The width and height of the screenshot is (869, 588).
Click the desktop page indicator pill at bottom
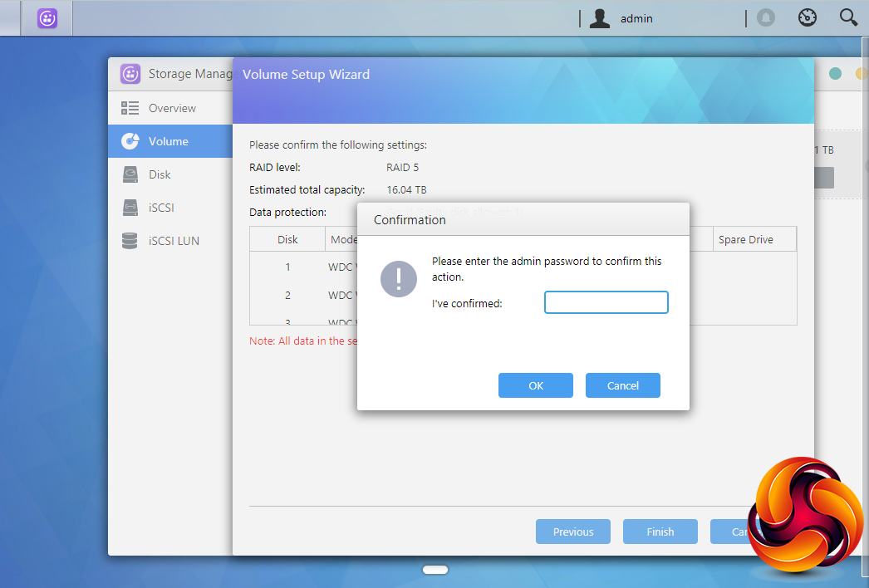point(435,570)
